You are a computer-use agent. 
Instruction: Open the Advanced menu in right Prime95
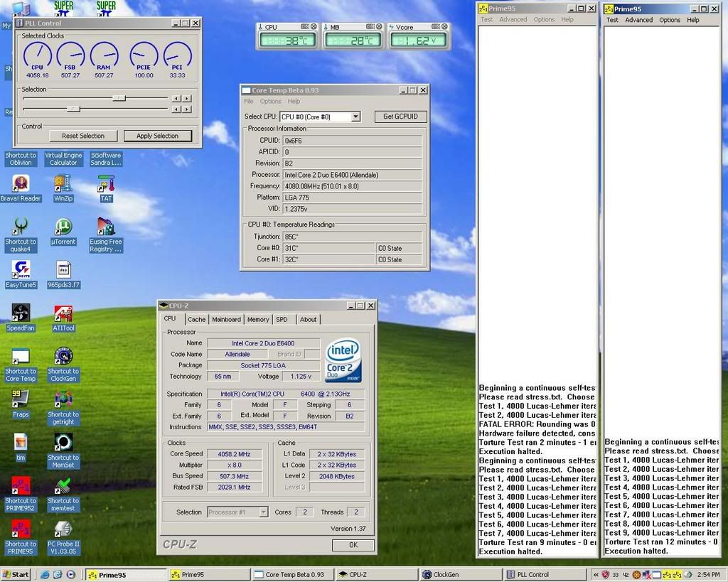(638, 20)
